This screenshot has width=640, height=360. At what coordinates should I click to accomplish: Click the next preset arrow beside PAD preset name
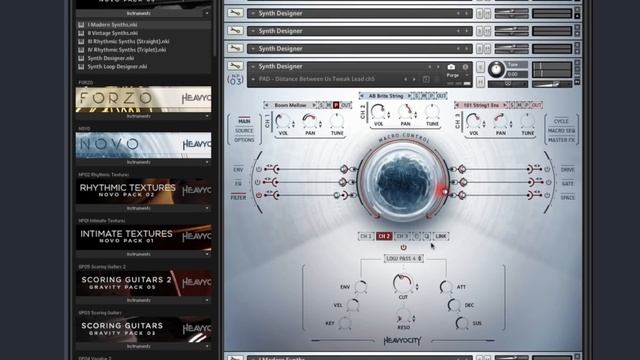pyautogui.click(x=414, y=79)
